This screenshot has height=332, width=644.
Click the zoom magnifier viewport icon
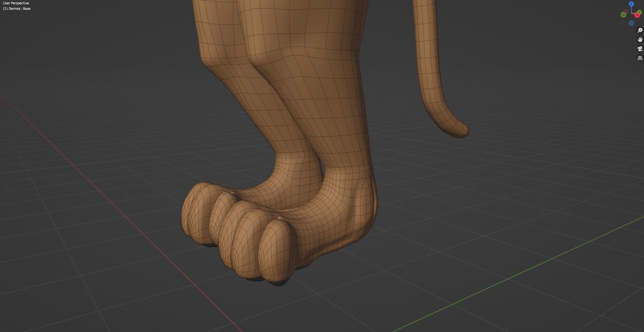point(640,30)
